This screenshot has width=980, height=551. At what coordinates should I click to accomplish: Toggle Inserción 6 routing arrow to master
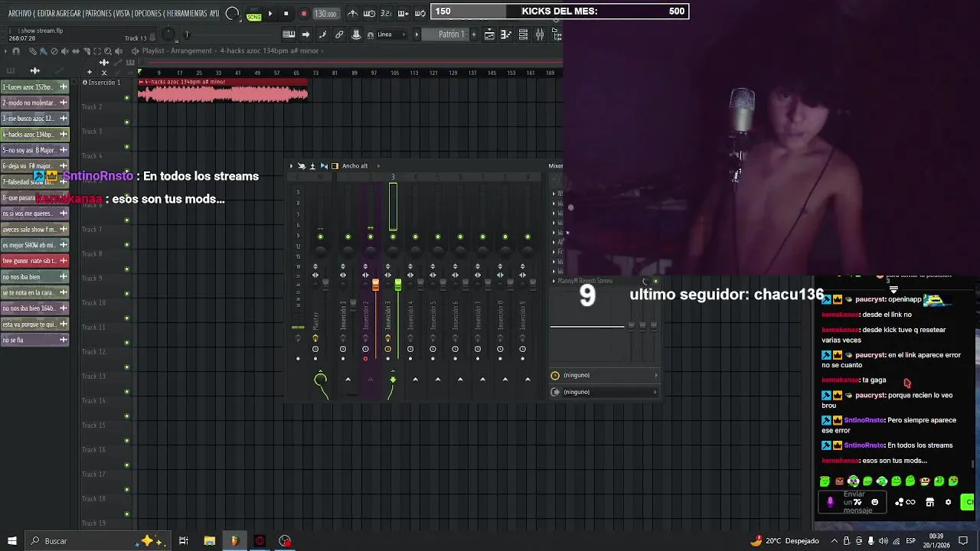tap(460, 379)
